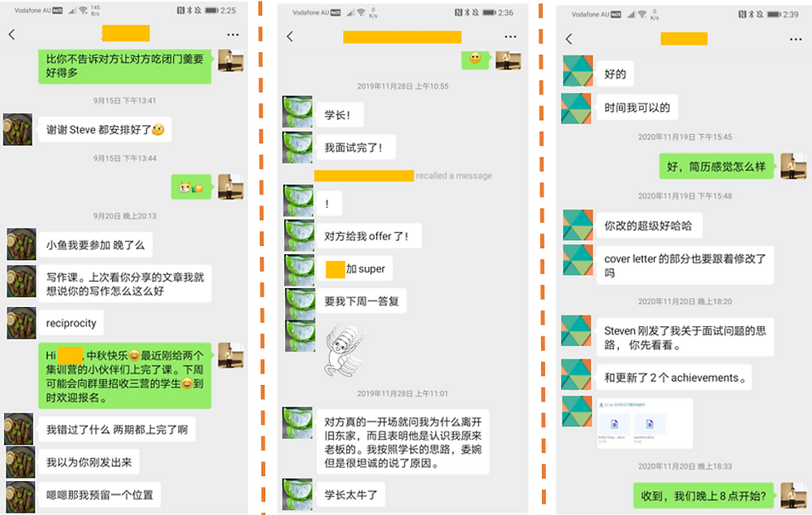Go back from right chat screen

569,39
